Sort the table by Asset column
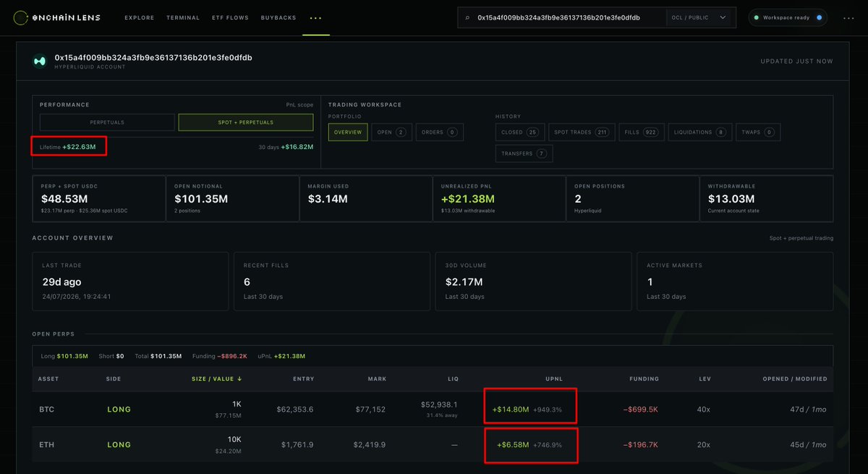 [x=49, y=378]
